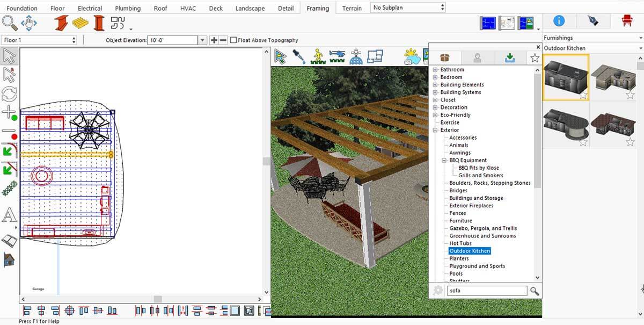644x325 pixels.
Task: Select the red steel beam framing tool
Action: (61, 23)
